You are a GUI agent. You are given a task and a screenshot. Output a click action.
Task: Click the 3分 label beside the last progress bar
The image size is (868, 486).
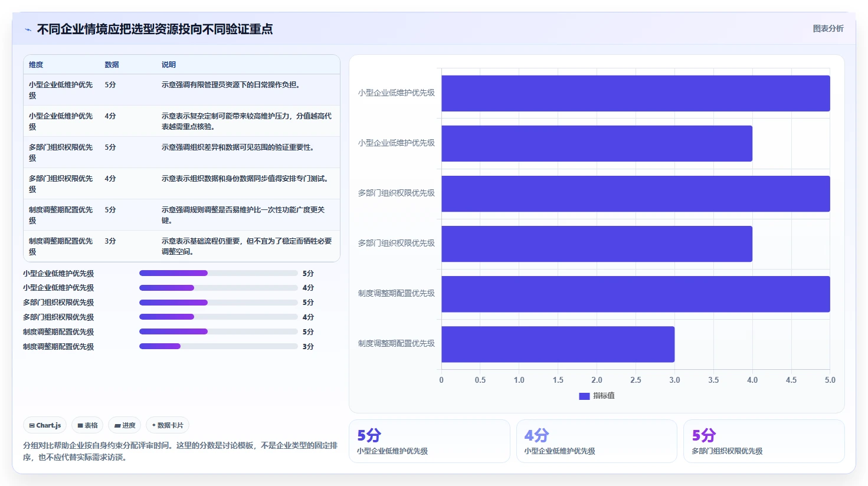click(308, 347)
